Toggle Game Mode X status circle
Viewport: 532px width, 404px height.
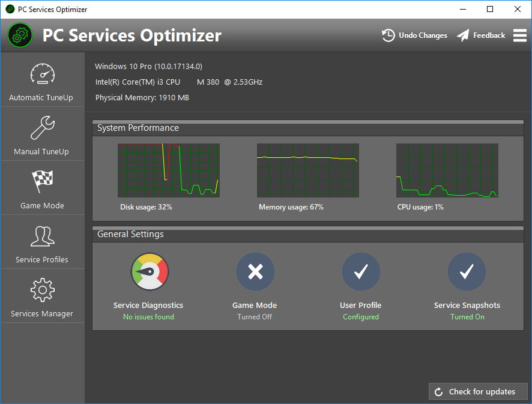255,271
